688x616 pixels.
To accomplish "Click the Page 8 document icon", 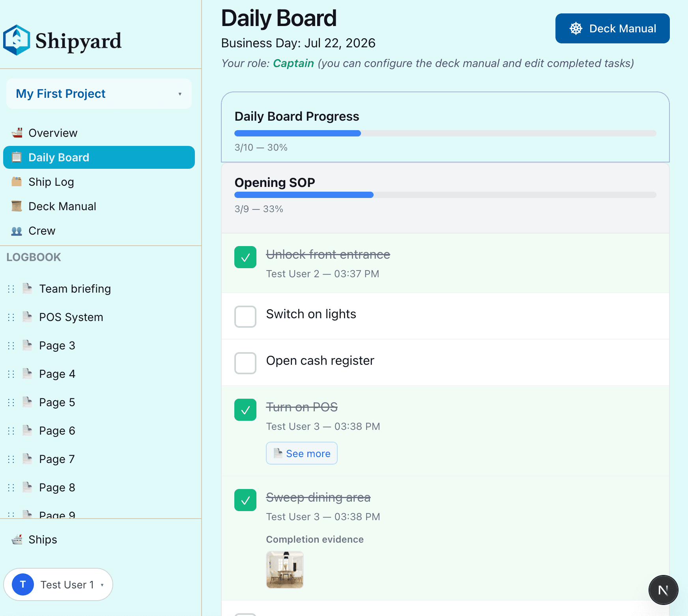I will (27, 487).
